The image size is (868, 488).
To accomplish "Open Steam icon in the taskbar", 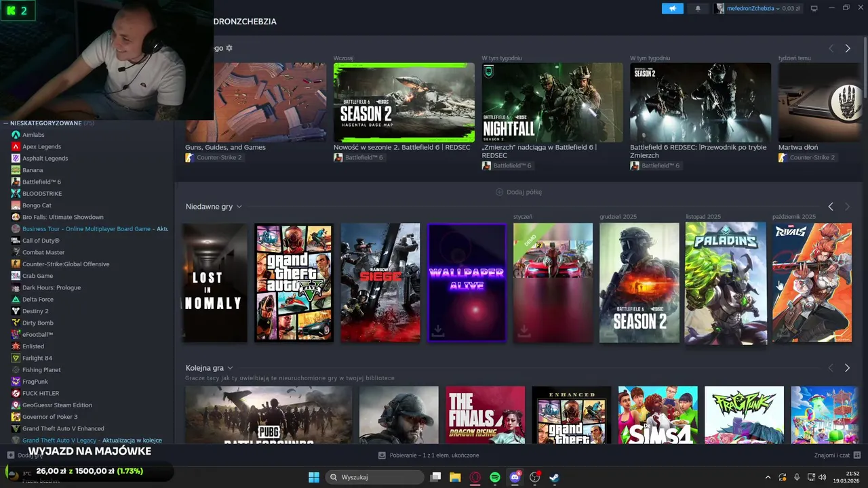I will 554,477.
